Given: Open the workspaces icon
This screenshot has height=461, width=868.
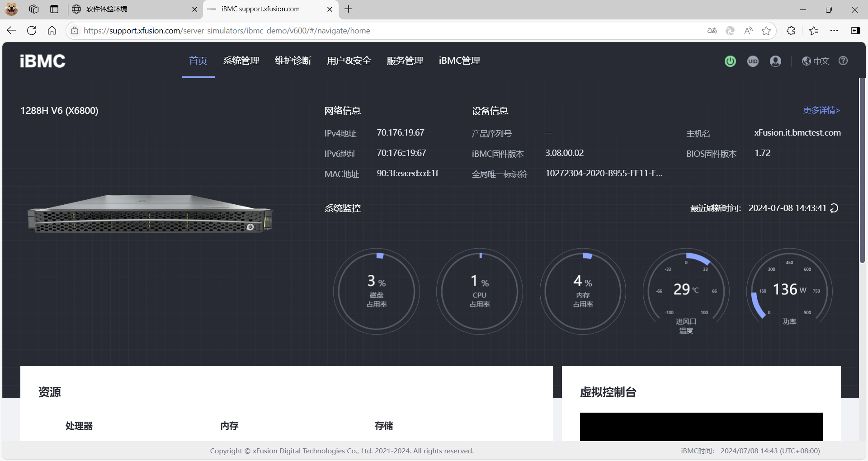Looking at the screenshot, I should 34,9.
